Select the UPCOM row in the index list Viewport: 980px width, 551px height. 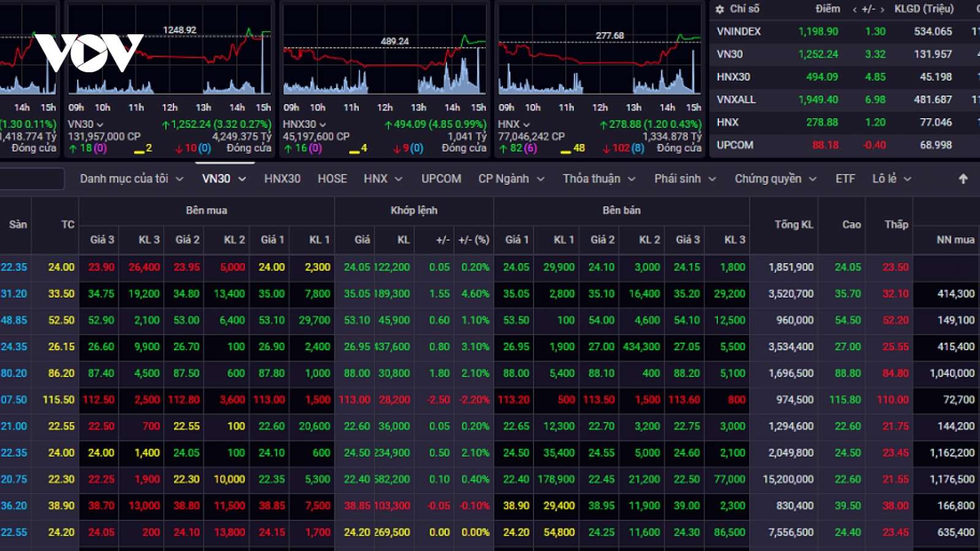tap(845, 145)
